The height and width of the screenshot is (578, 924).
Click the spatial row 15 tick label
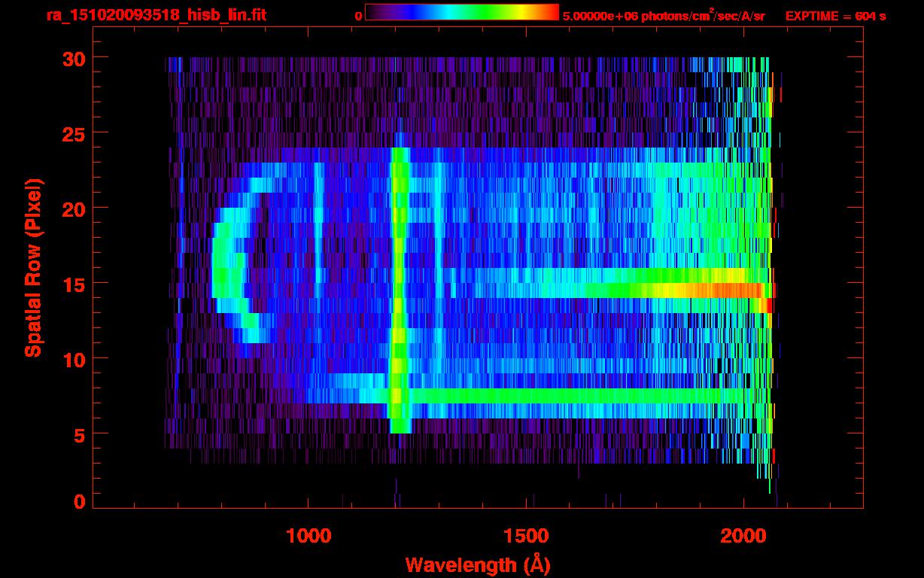click(x=74, y=284)
